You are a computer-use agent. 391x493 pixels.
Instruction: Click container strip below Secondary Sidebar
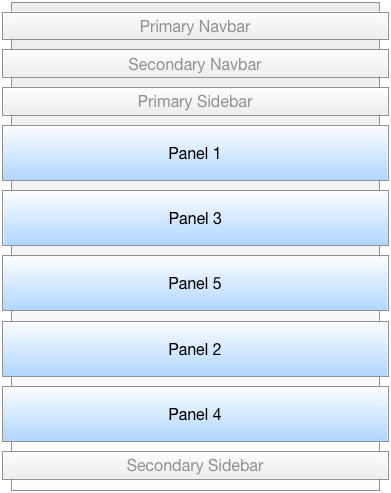(195, 485)
